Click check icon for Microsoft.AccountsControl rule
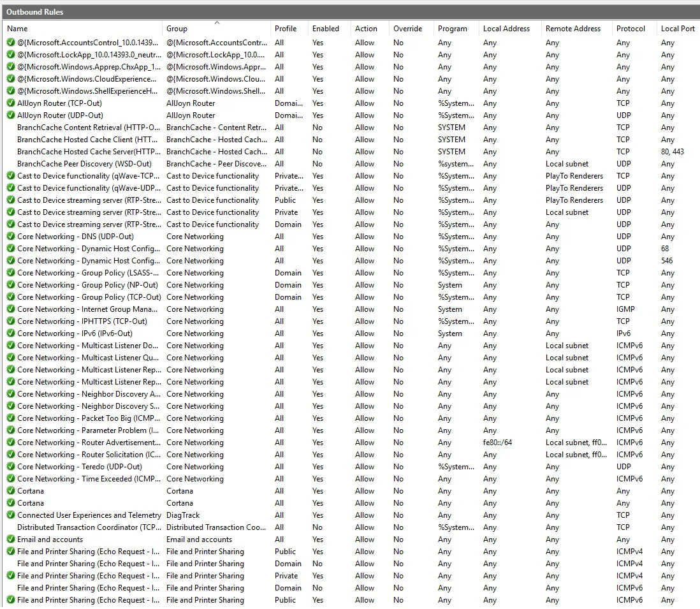Screen dimensions: 700x609 (11, 43)
